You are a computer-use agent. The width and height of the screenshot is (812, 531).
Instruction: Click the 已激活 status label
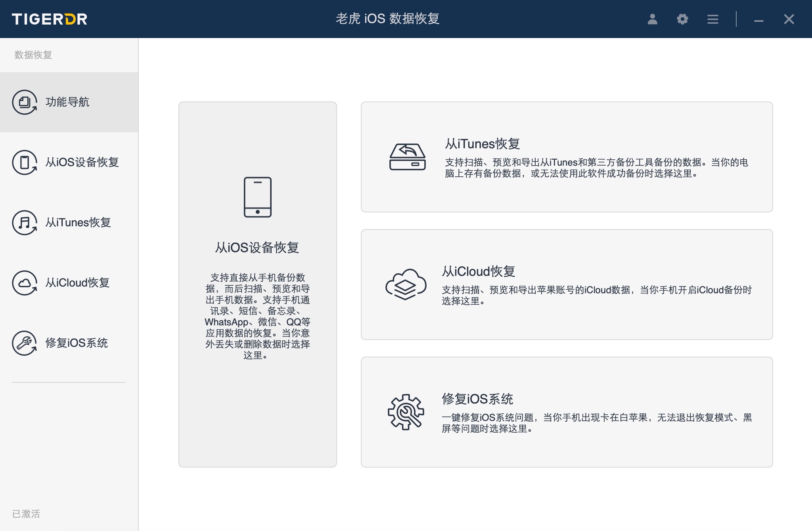coord(26,514)
